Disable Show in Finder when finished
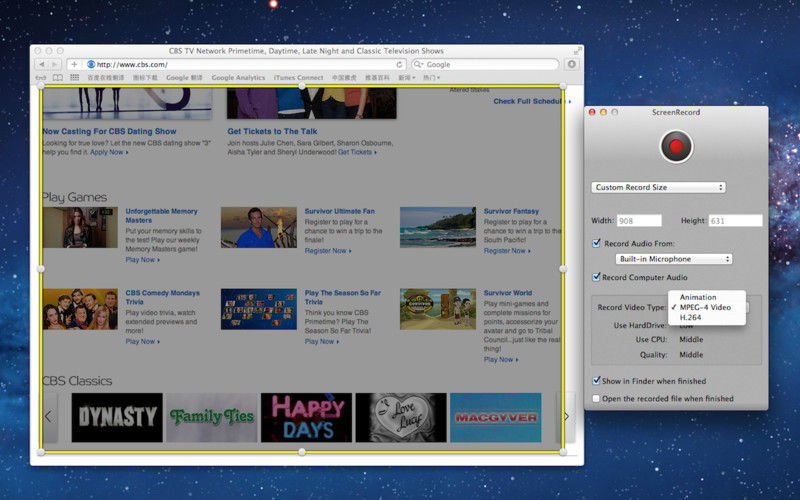The height and width of the screenshot is (500, 800). [x=596, y=381]
